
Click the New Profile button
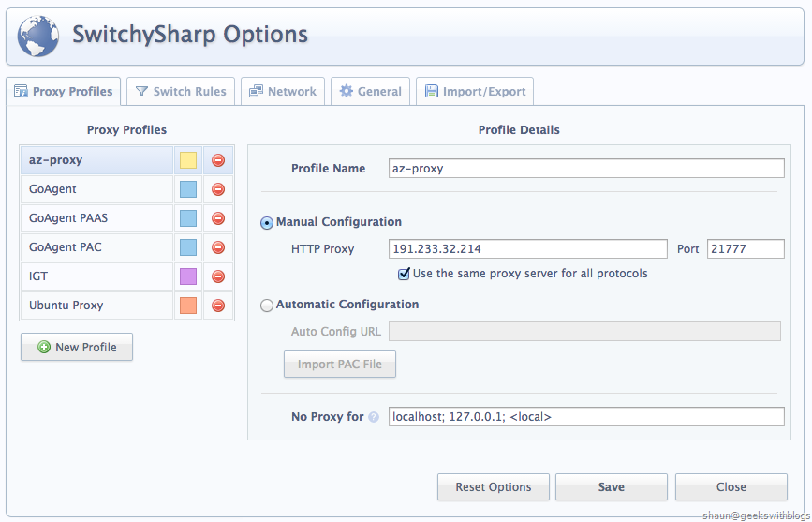[x=77, y=347]
